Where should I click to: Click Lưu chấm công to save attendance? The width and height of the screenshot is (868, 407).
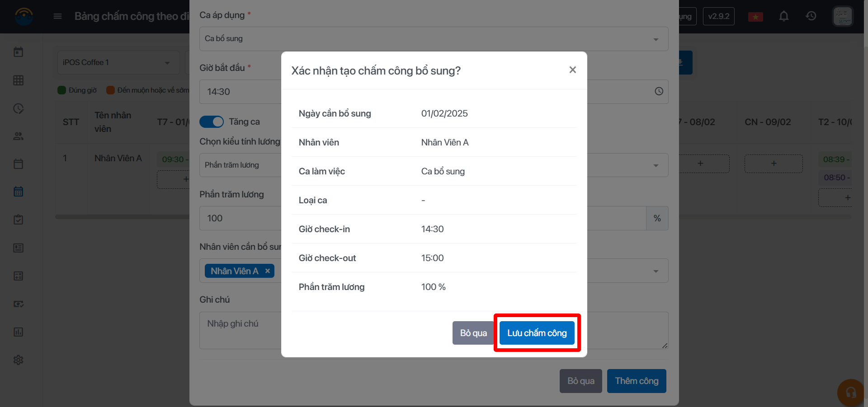click(537, 333)
